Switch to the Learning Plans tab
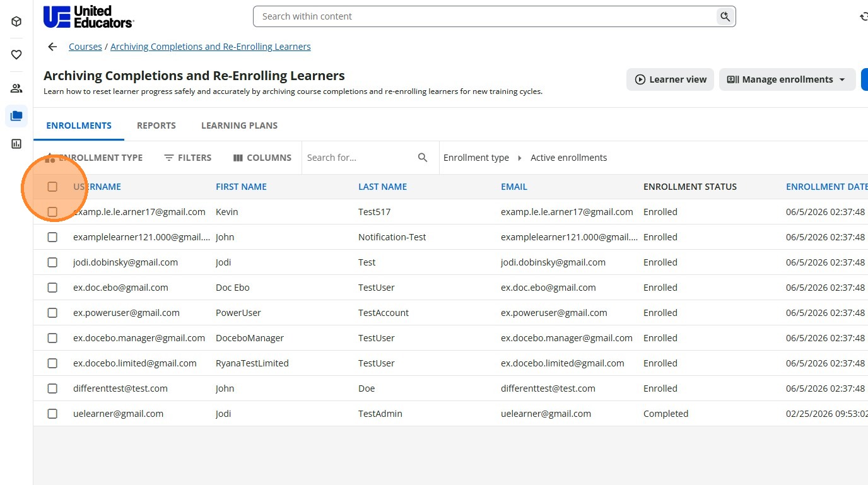The image size is (868, 485). [x=239, y=126]
